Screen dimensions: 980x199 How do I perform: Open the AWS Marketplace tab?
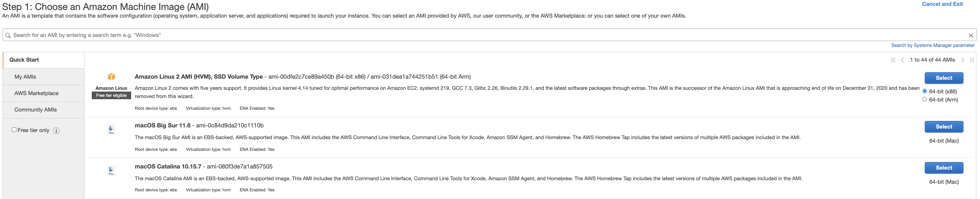tap(36, 93)
